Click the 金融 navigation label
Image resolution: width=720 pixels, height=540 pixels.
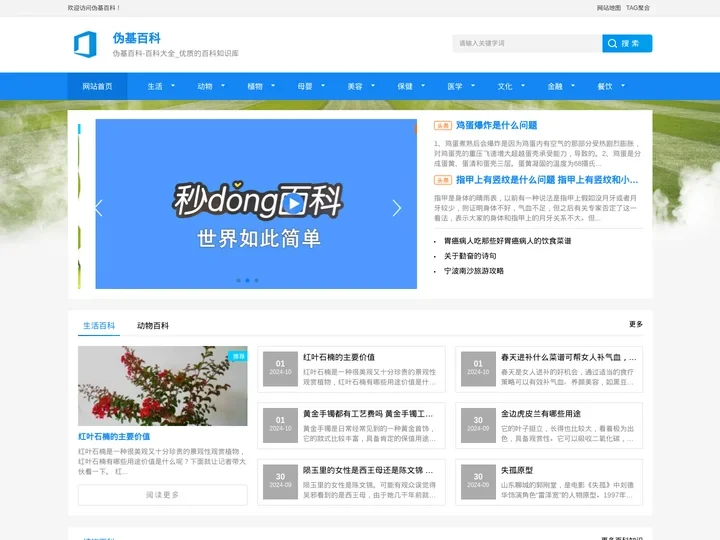coord(555,86)
